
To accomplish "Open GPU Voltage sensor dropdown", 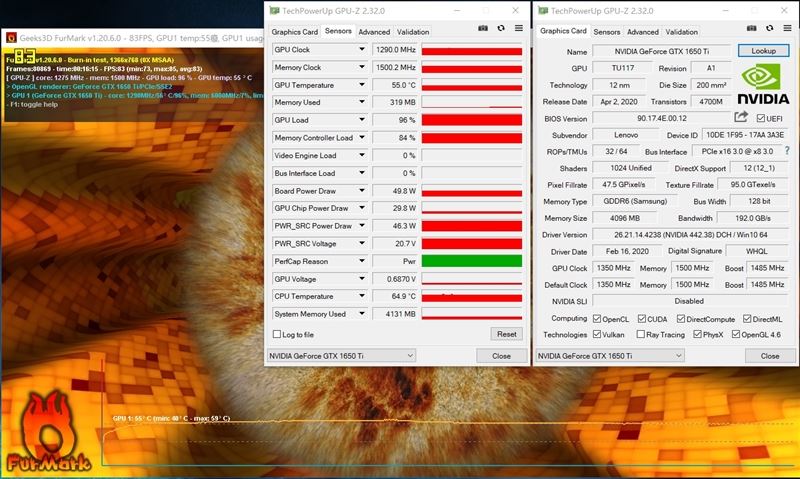I will coord(362,279).
